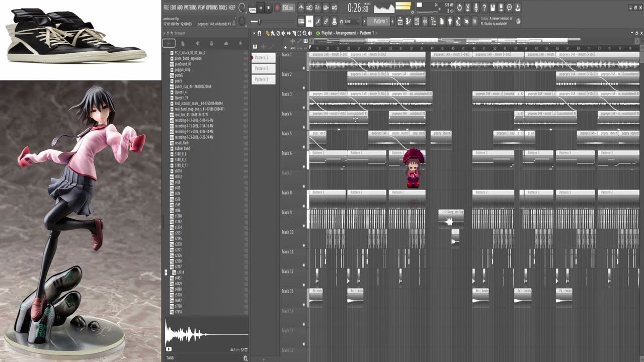Toggle the metronome icon
This screenshot has width=644, height=362.
(x=301, y=8)
